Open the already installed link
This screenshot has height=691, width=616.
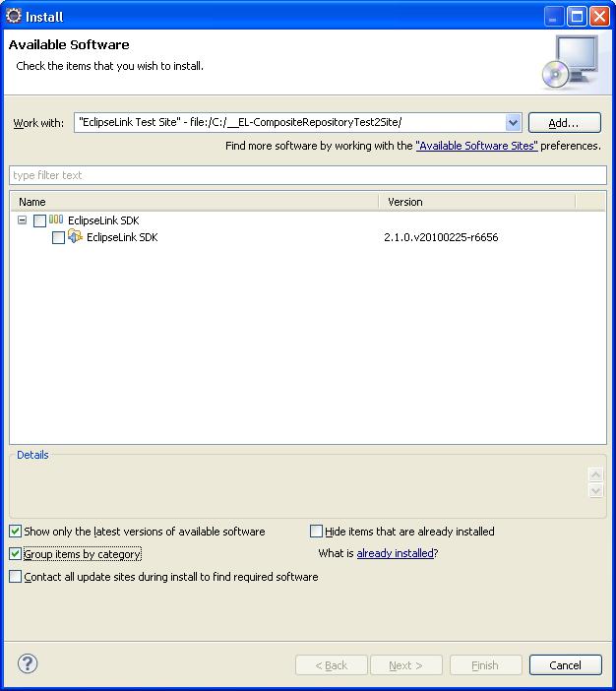point(396,553)
